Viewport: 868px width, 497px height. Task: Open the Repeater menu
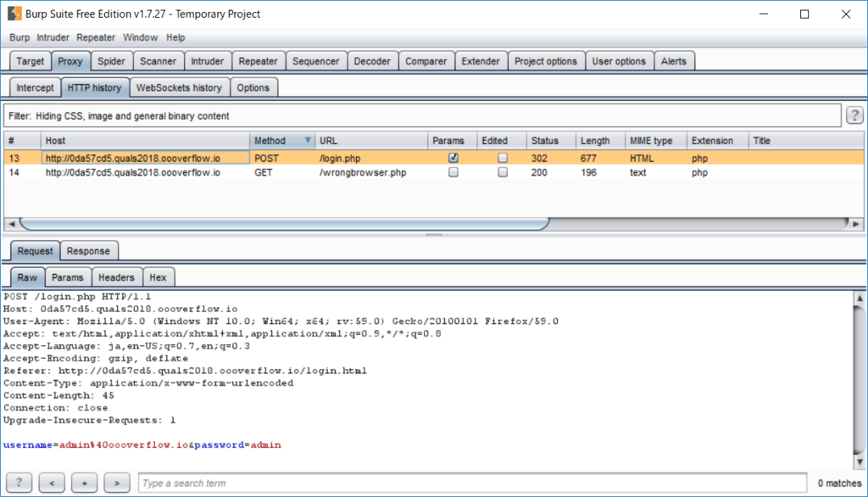(96, 37)
